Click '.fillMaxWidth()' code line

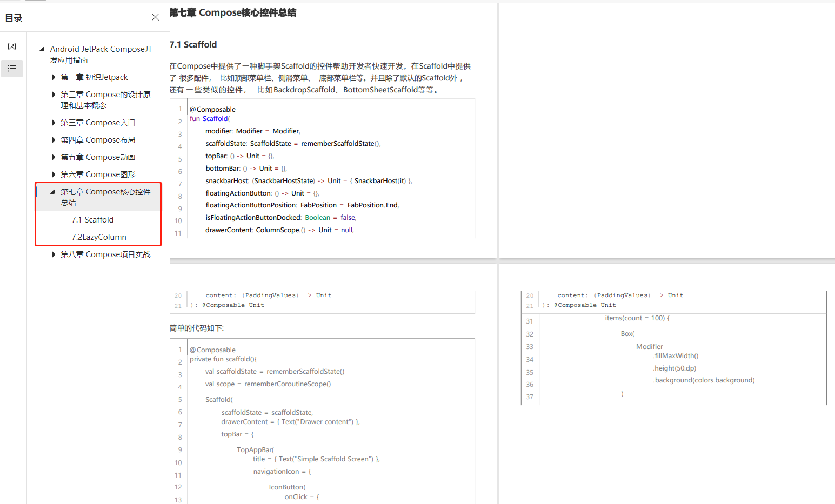click(x=676, y=356)
